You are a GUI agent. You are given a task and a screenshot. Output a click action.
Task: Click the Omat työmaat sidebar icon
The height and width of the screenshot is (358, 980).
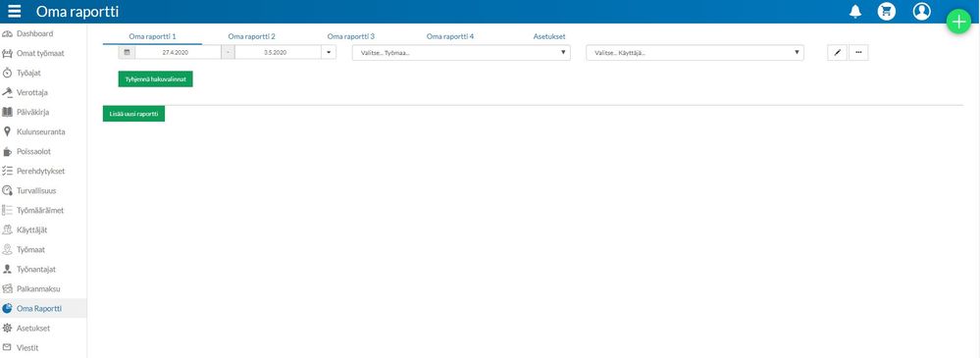[8, 53]
